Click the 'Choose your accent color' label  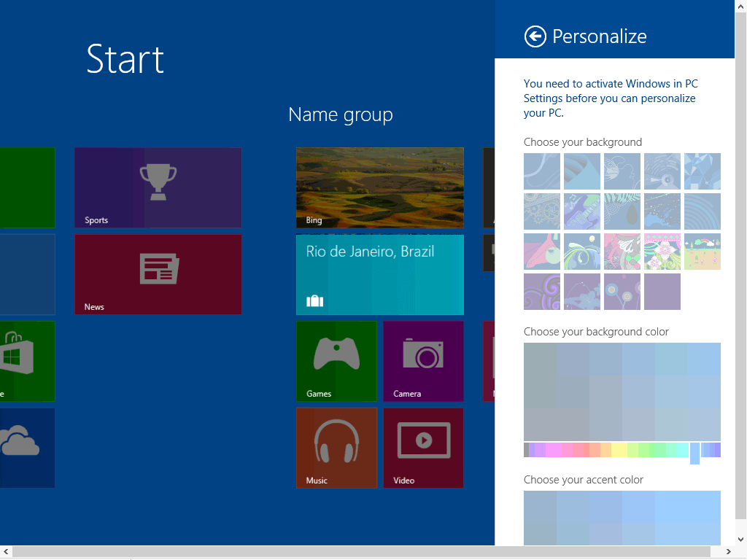click(583, 480)
